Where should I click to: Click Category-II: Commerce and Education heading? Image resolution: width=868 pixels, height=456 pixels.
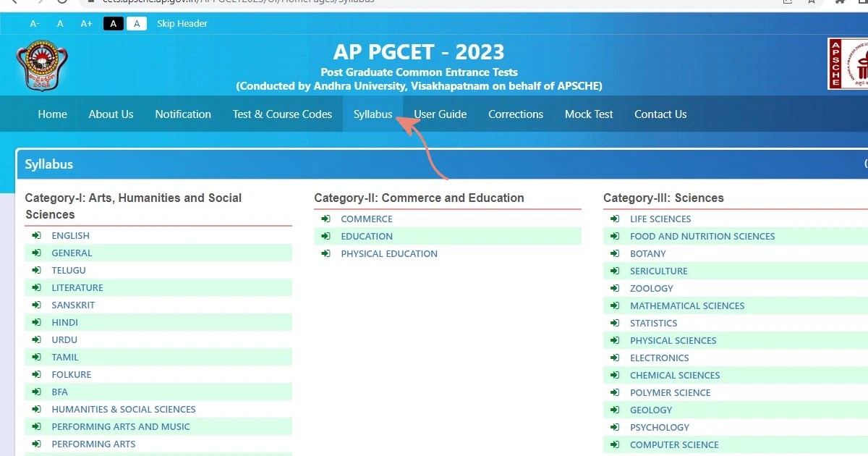click(x=419, y=198)
